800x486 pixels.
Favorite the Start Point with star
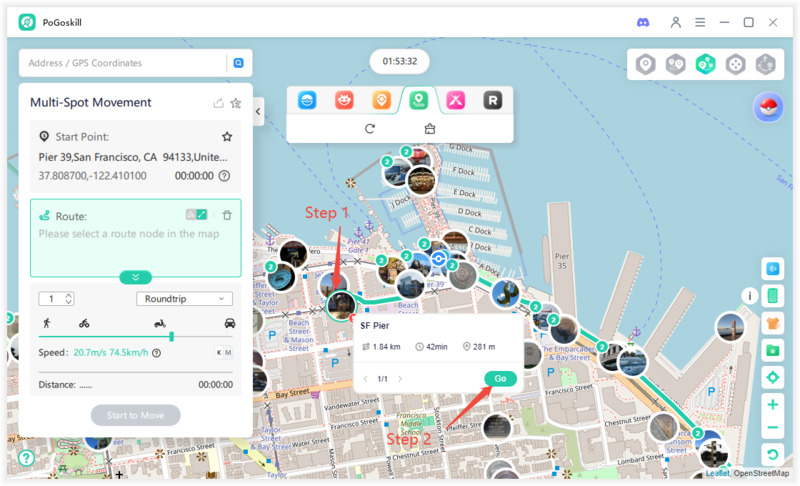point(227,137)
